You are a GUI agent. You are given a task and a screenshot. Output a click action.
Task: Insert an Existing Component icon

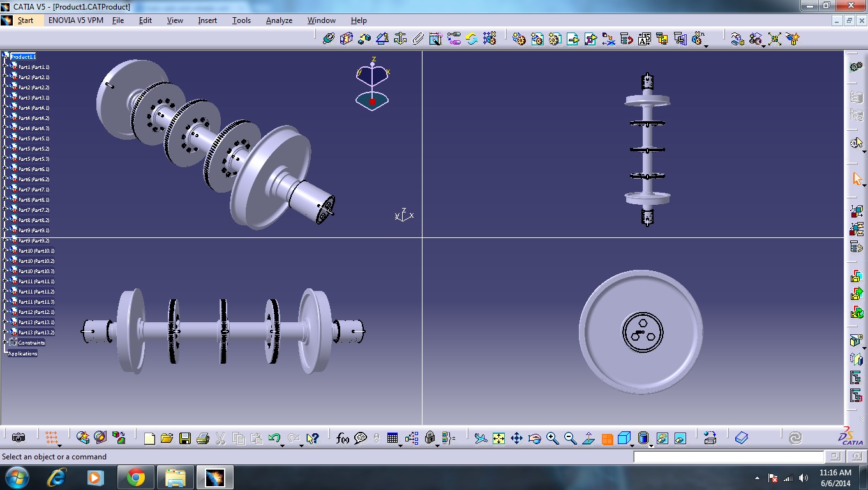572,39
